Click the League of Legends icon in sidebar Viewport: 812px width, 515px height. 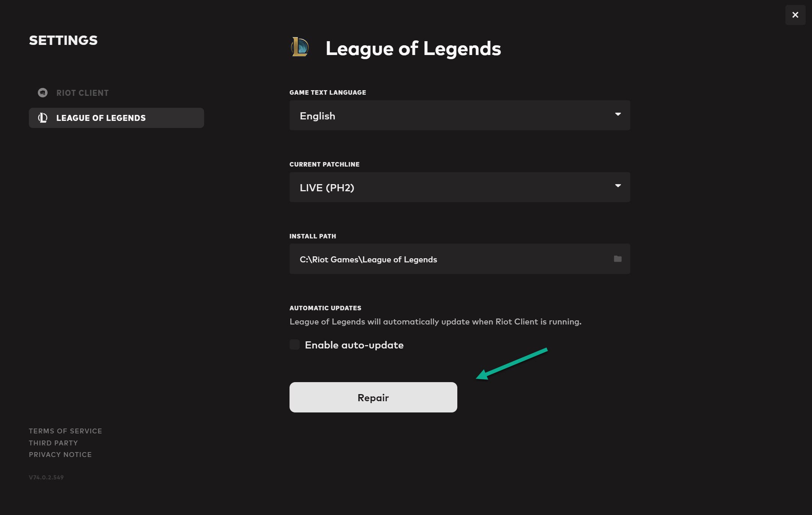tap(42, 117)
